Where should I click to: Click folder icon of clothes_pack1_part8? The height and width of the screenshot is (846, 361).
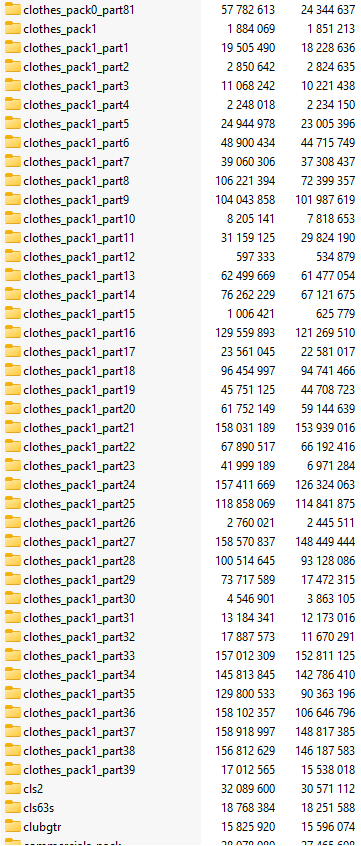click(12, 181)
